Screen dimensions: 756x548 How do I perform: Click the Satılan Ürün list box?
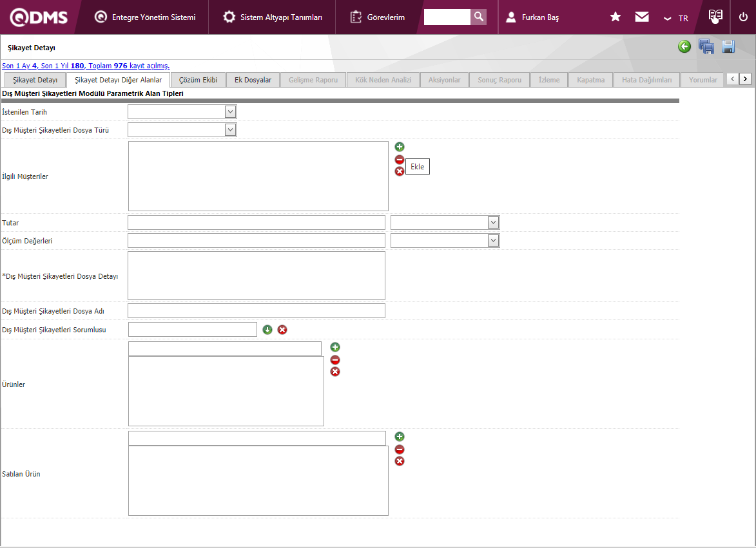coord(258,480)
